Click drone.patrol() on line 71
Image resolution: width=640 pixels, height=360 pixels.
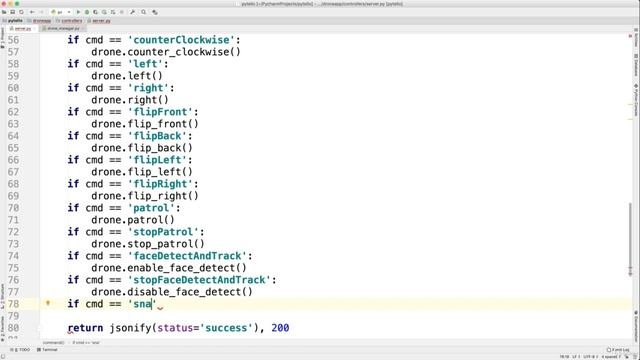coord(133,220)
